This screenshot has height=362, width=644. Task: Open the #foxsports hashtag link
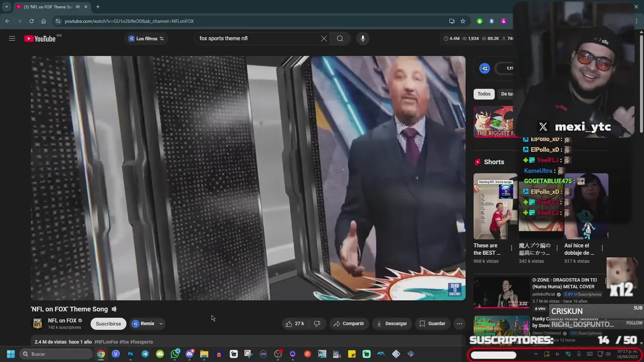[141, 342]
